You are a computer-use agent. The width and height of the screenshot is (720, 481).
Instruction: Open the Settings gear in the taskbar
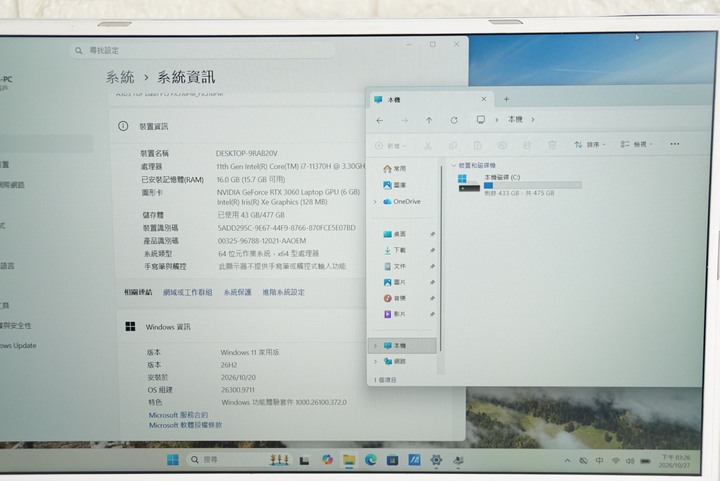coord(436,459)
